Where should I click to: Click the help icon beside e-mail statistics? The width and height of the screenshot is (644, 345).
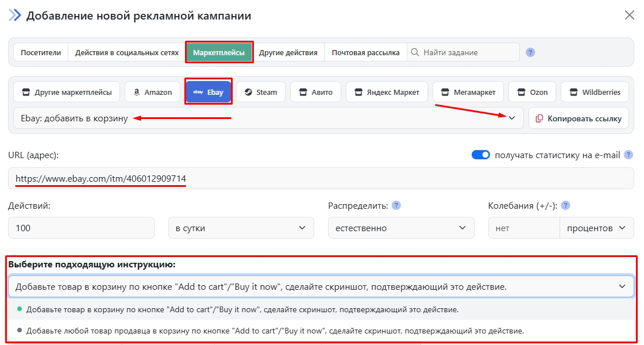coord(628,155)
